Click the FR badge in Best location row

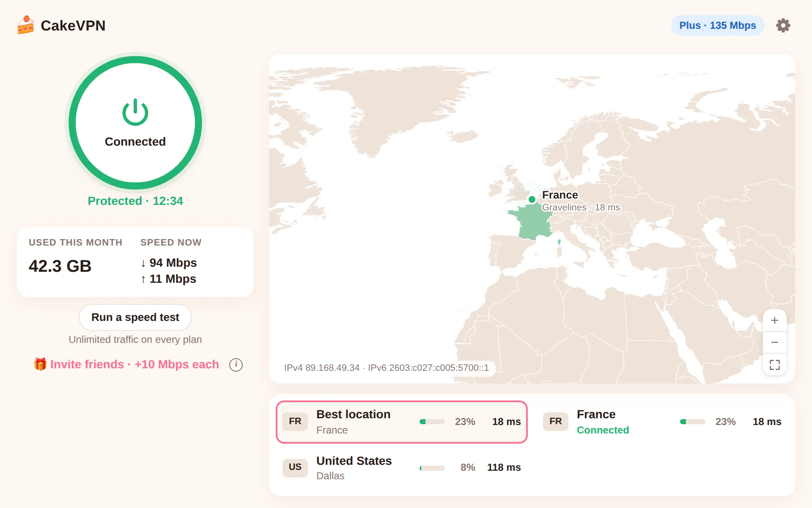tap(295, 422)
